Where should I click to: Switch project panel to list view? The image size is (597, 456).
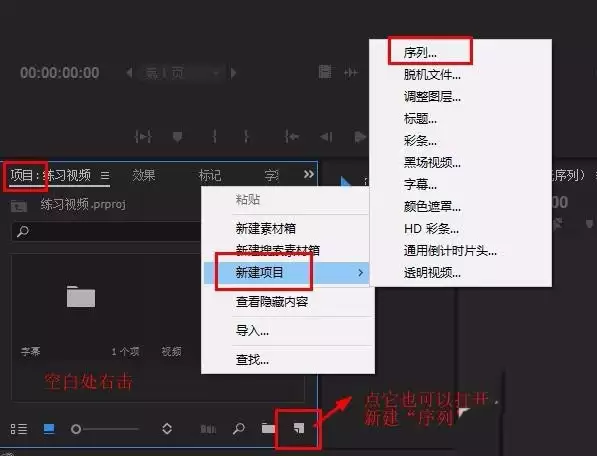tap(19, 429)
